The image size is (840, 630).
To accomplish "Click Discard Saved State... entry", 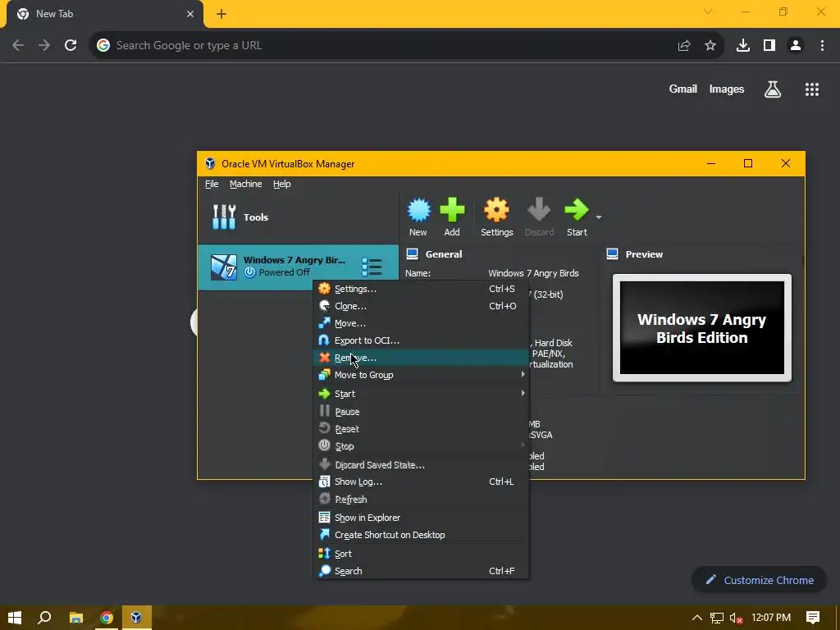I will (421, 464).
